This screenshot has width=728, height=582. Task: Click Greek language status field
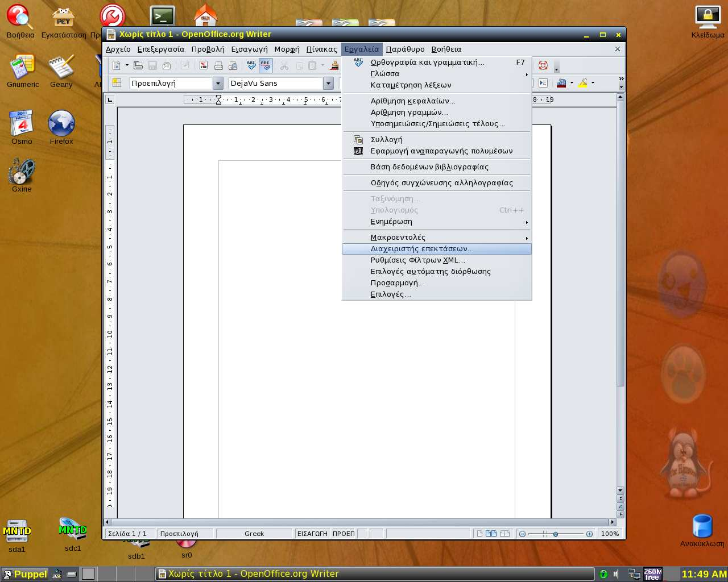[254, 534]
